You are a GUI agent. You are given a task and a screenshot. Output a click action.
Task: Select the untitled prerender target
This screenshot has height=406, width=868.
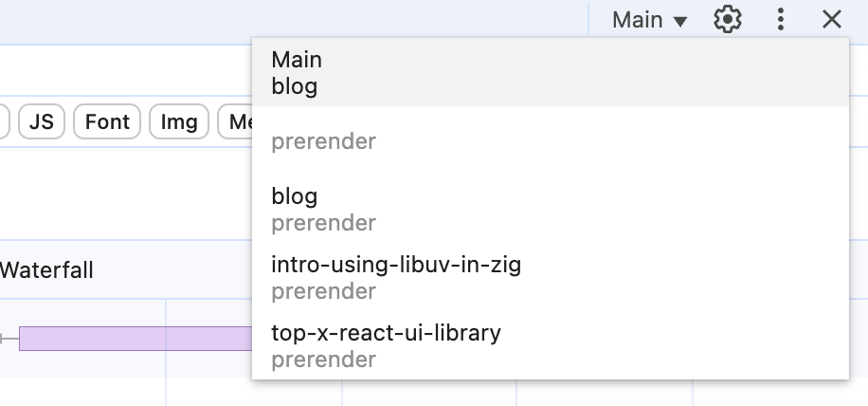[x=550, y=141]
